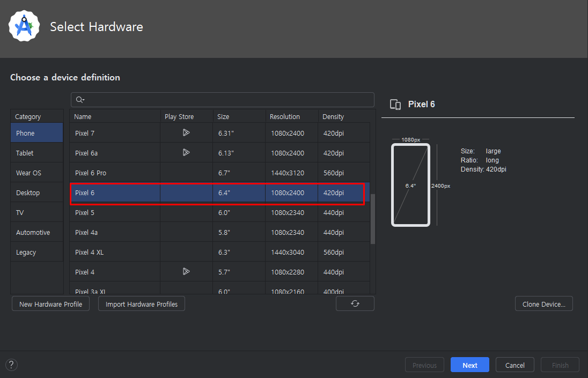Viewport: 588px width, 378px height.
Task: Sort by the Name column header
Action: pyautogui.click(x=115, y=116)
